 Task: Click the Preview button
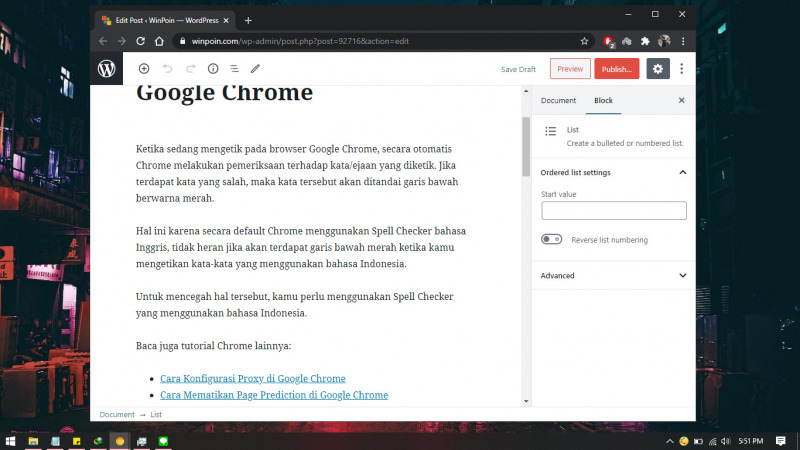(570, 69)
